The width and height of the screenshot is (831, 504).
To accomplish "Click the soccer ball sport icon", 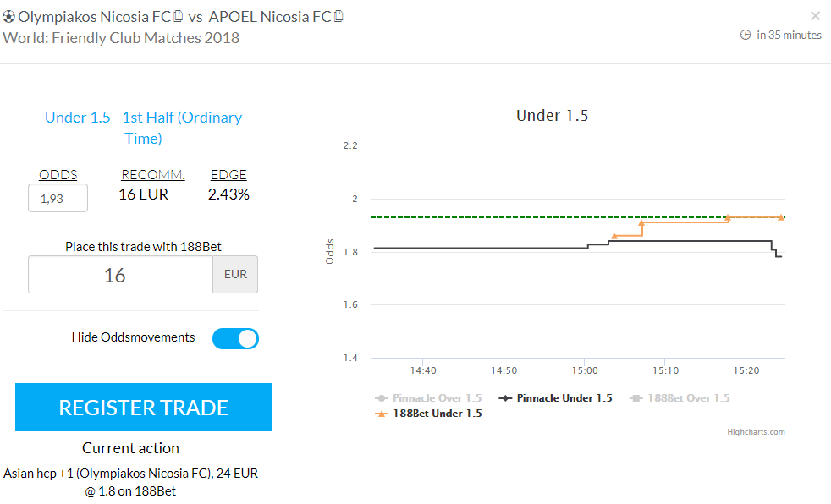I will point(9,17).
